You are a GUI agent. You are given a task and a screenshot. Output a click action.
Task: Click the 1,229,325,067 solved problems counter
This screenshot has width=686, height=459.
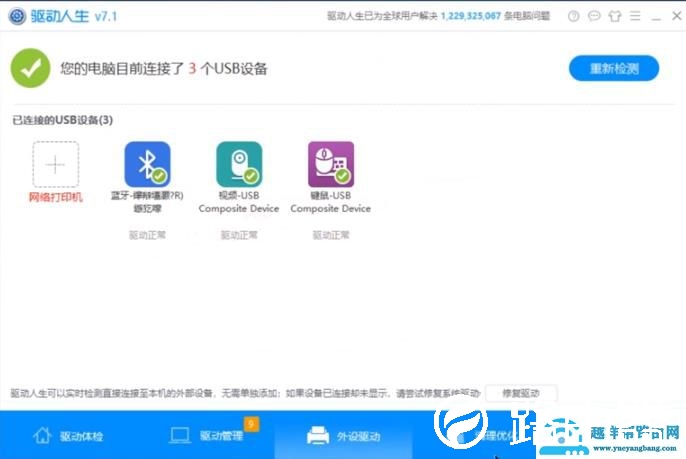pyautogui.click(x=470, y=16)
